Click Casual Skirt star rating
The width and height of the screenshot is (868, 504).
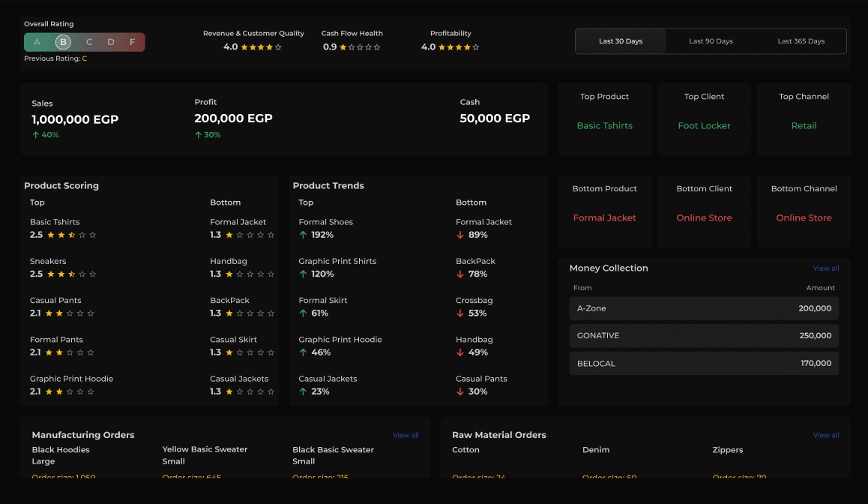(250, 352)
